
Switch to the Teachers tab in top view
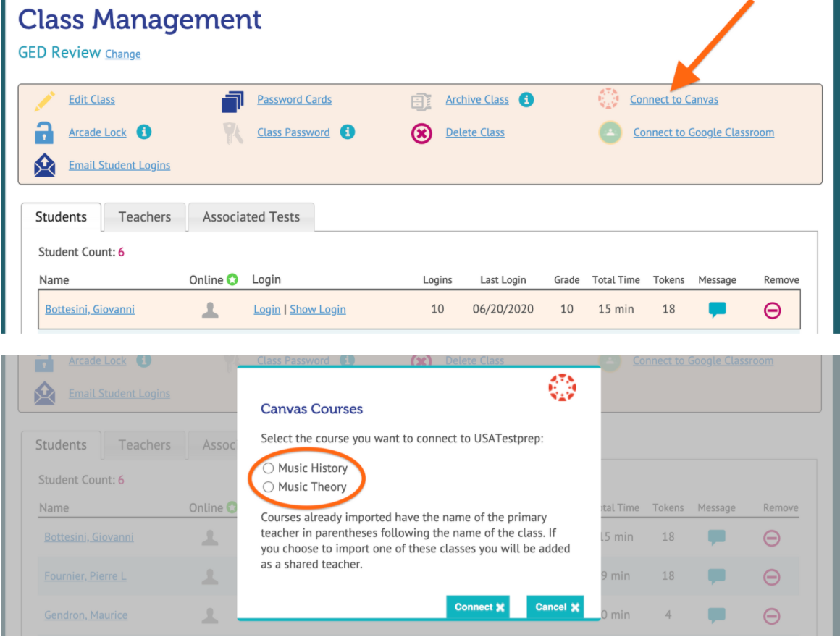coord(145,216)
